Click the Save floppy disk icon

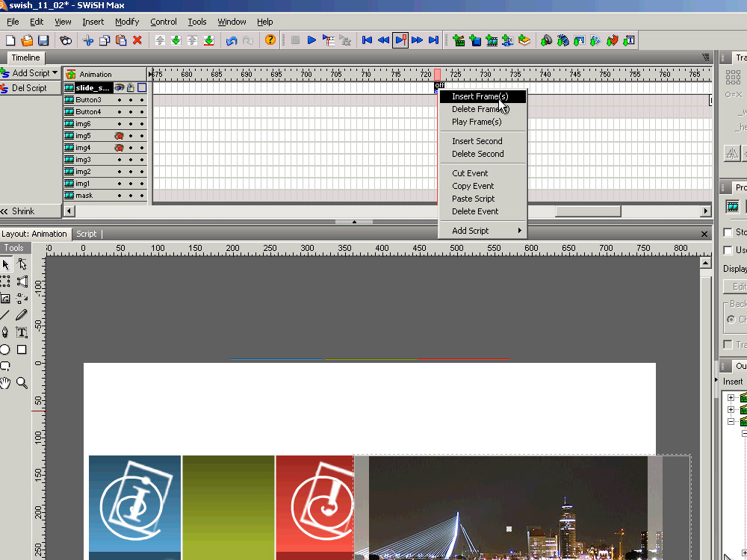pyautogui.click(x=43, y=40)
